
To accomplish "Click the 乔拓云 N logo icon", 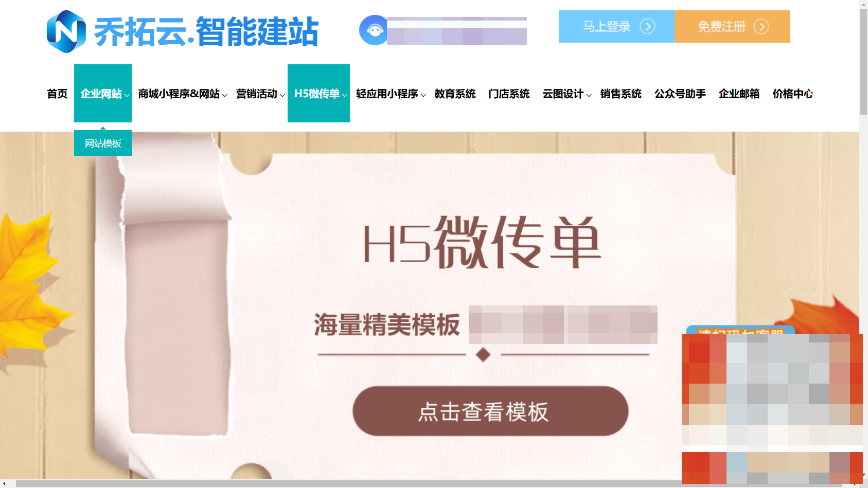I will [66, 31].
